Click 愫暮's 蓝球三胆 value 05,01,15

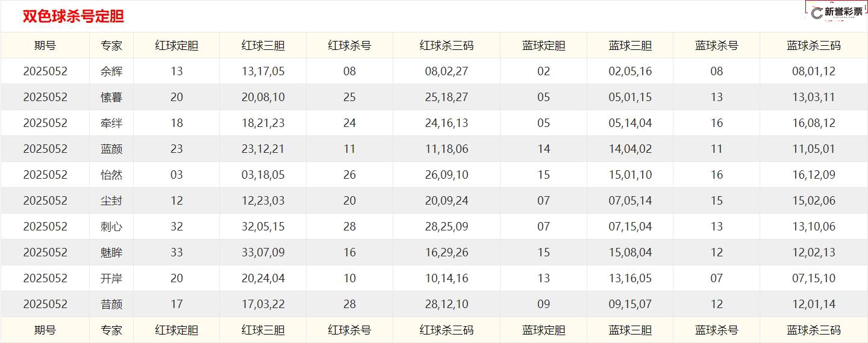click(x=630, y=97)
